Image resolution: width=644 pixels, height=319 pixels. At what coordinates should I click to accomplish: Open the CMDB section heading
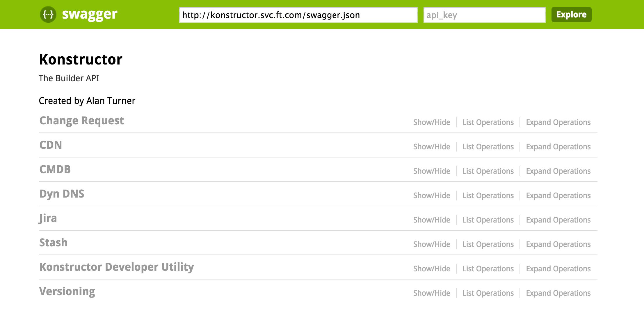pos(55,169)
